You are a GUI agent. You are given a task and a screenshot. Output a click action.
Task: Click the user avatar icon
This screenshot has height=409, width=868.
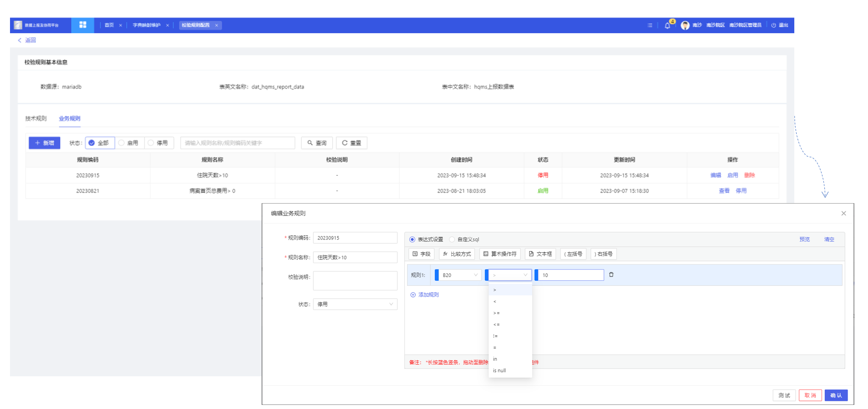pos(685,25)
